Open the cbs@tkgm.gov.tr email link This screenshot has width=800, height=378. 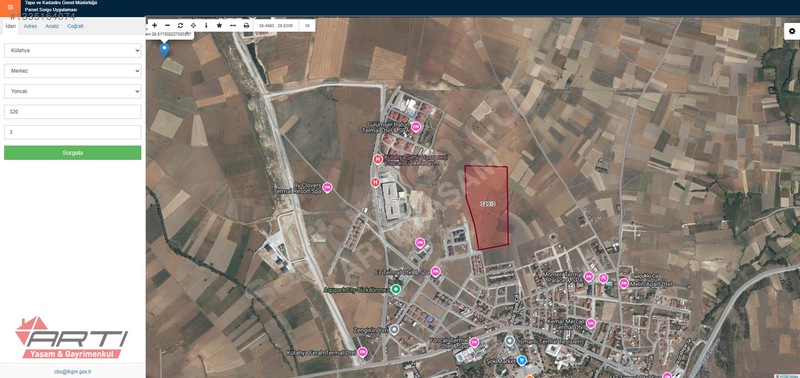[72, 372]
